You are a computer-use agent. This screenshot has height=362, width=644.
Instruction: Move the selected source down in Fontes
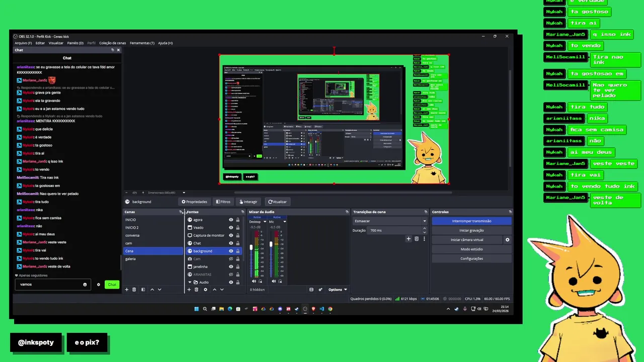point(222,290)
